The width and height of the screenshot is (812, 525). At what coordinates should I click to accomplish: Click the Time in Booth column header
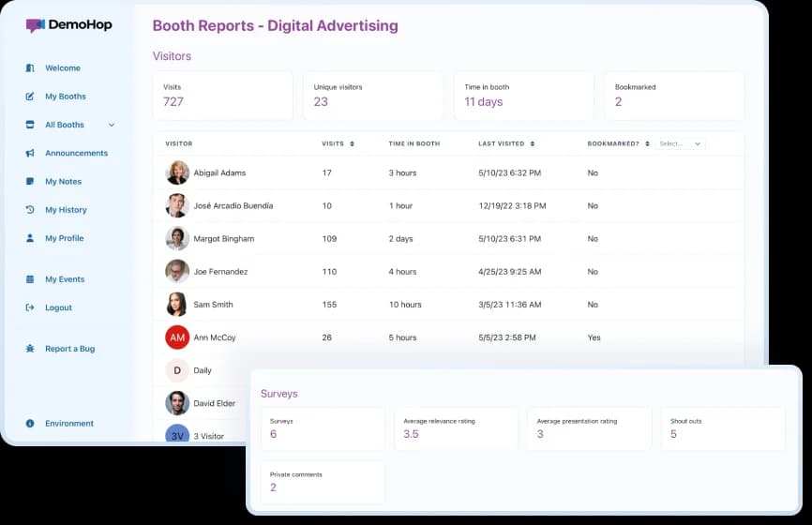click(414, 143)
